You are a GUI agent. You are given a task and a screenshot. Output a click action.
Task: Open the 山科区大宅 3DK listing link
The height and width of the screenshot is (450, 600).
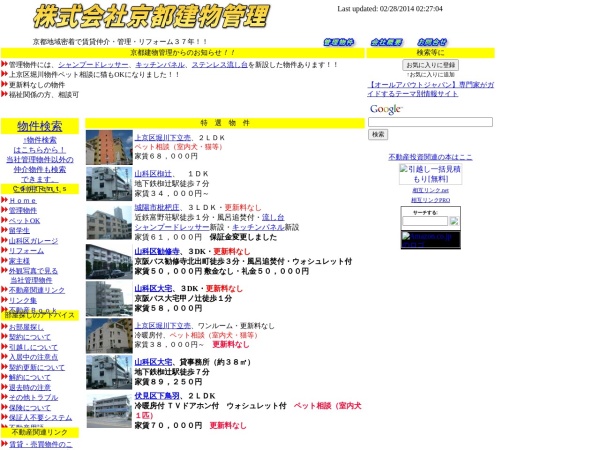(x=153, y=288)
